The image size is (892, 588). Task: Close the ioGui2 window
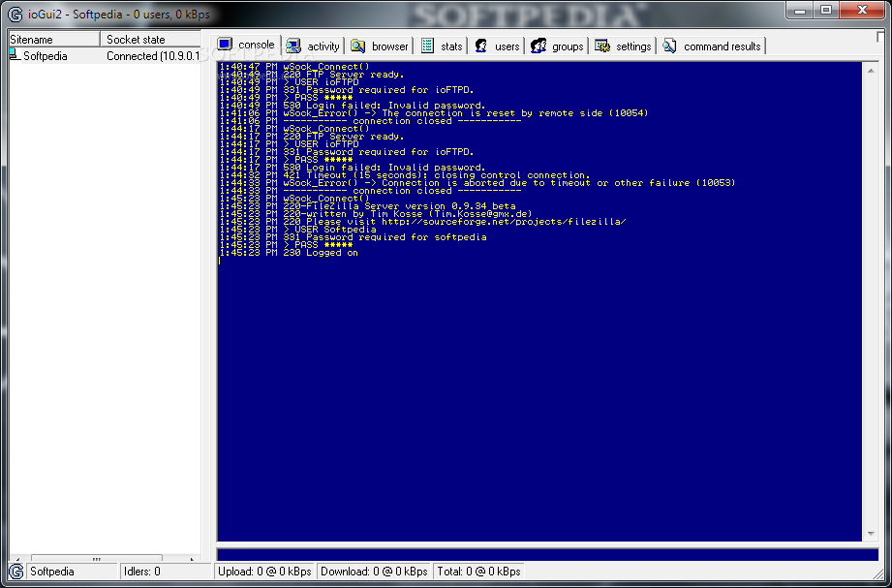(862, 9)
